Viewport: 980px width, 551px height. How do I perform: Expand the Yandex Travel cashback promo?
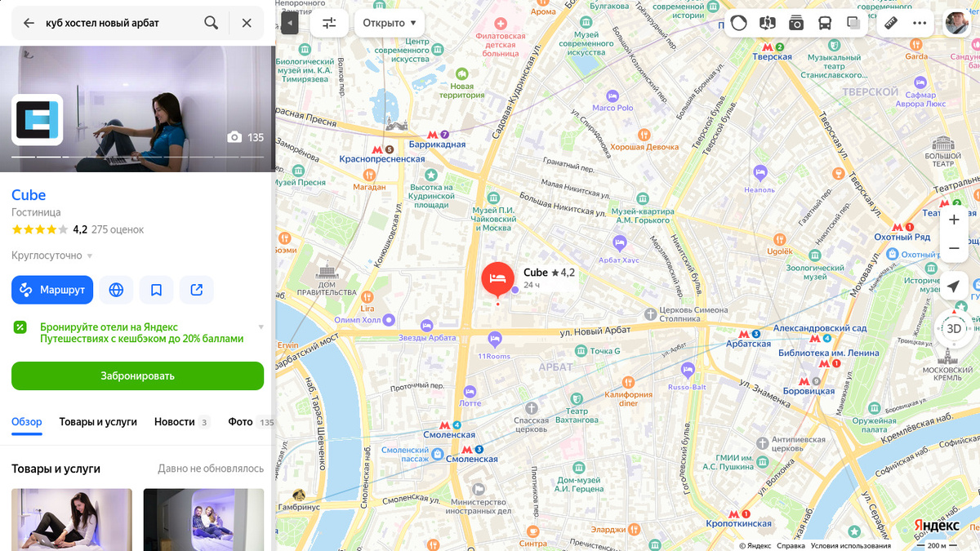point(261,327)
